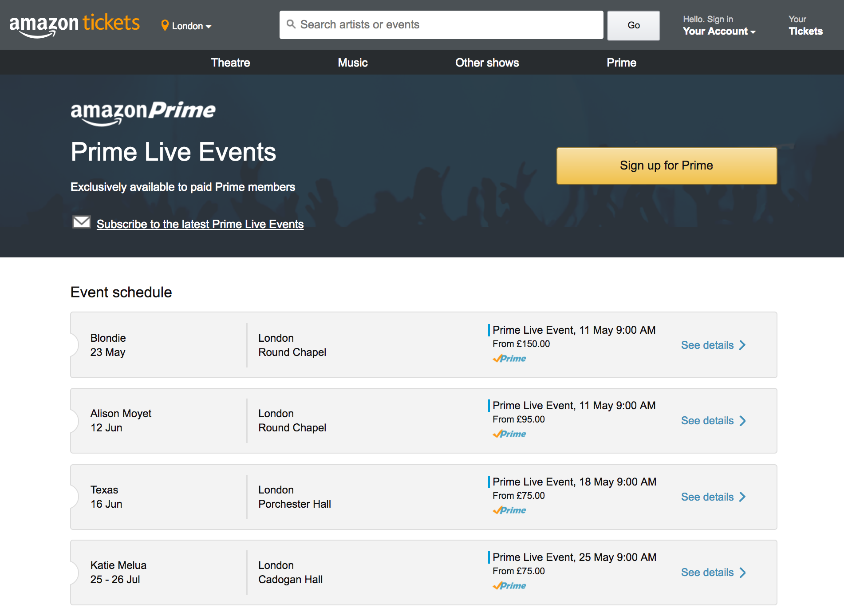Open the London location dropdown
This screenshot has height=616, width=844.
pos(186,26)
